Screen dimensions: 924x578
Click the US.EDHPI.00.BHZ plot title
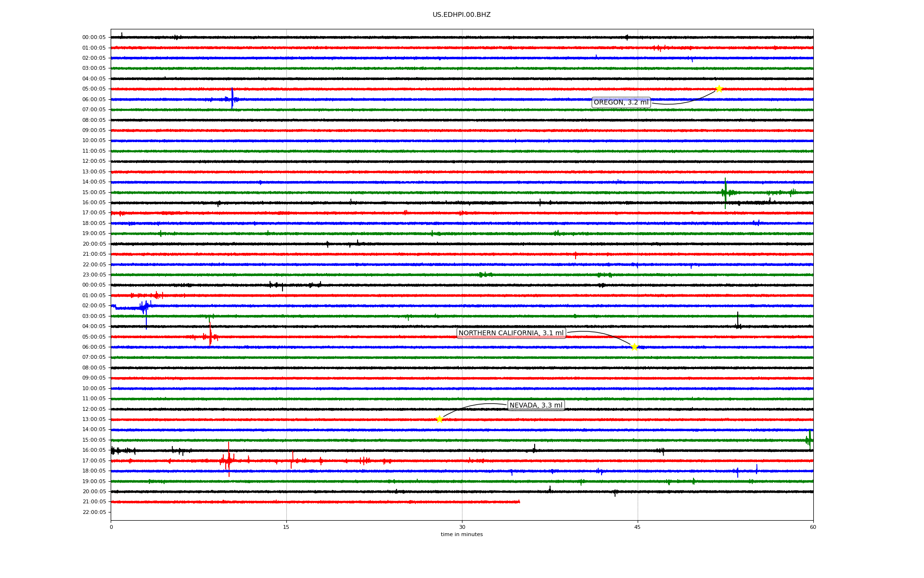(462, 15)
